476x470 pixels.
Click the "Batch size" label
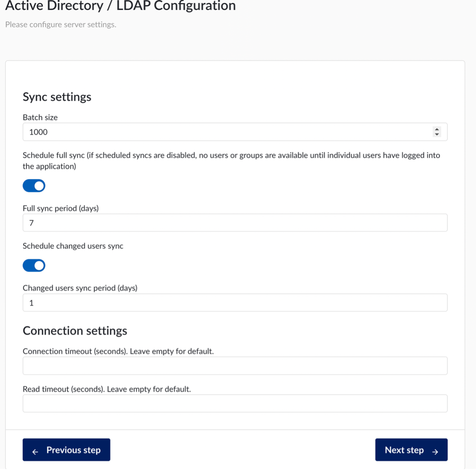(x=40, y=117)
